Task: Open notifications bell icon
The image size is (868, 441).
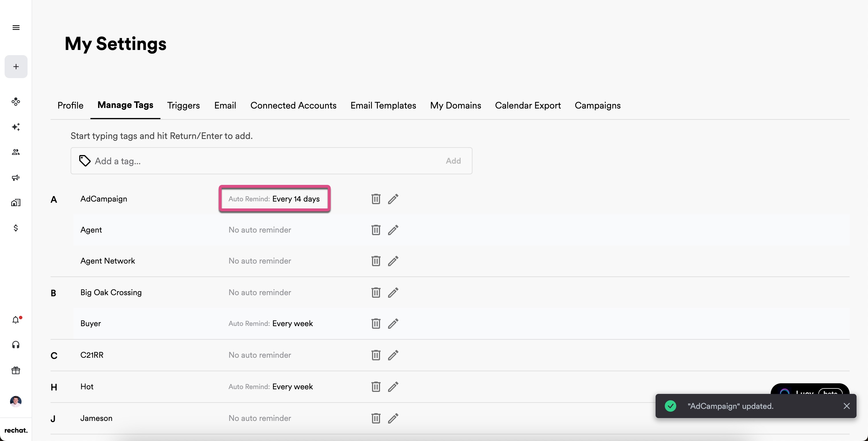Action: pos(16,320)
